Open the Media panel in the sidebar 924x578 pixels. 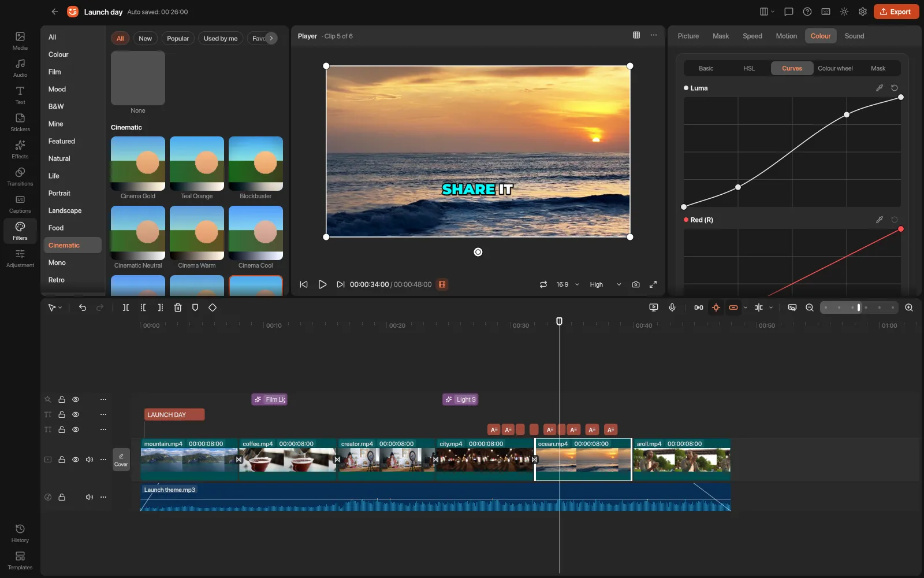point(20,41)
